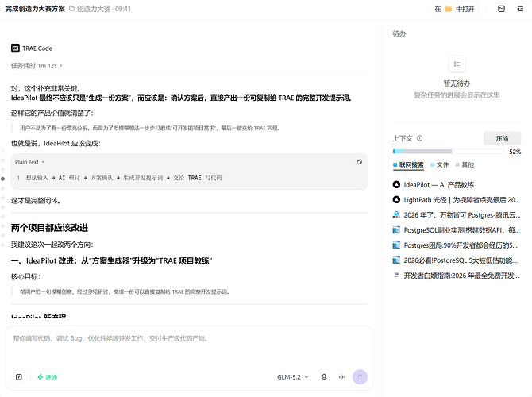Screen dimensions: 532x397
Task: Click icon beside IdeaPilot search result
Action: coord(396,184)
